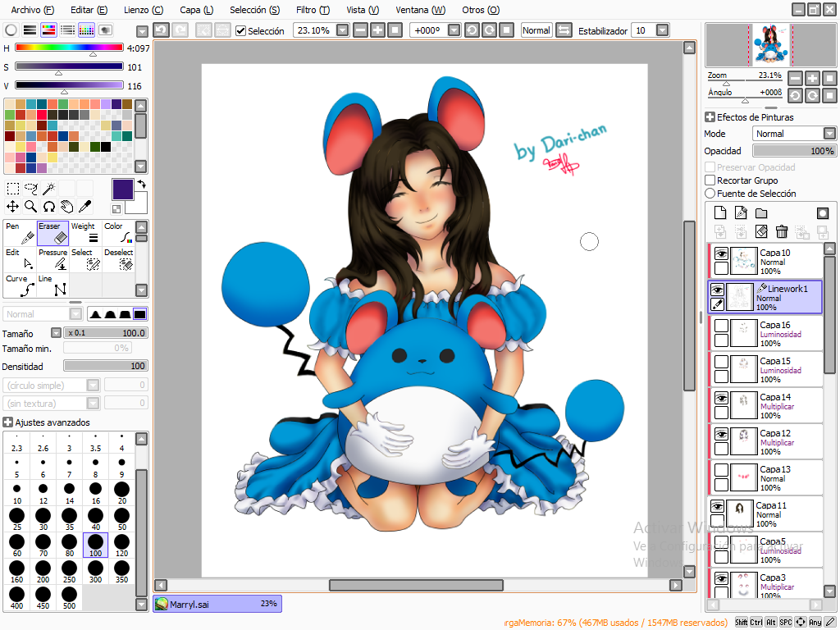Select brush size 500 preset
The height and width of the screenshot is (630, 840).
pyautogui.click(x=69, y=597)
